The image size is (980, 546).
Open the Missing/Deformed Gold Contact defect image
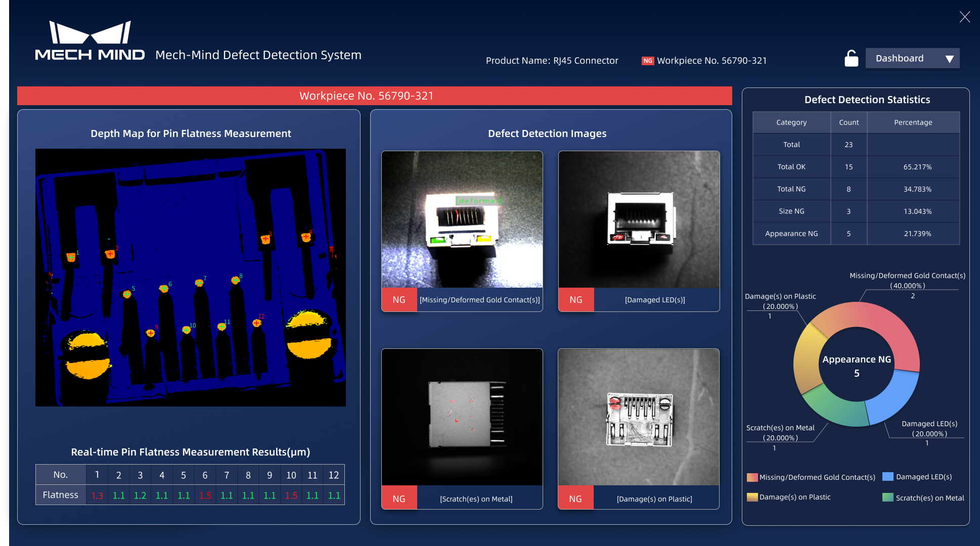pos(462,219)
